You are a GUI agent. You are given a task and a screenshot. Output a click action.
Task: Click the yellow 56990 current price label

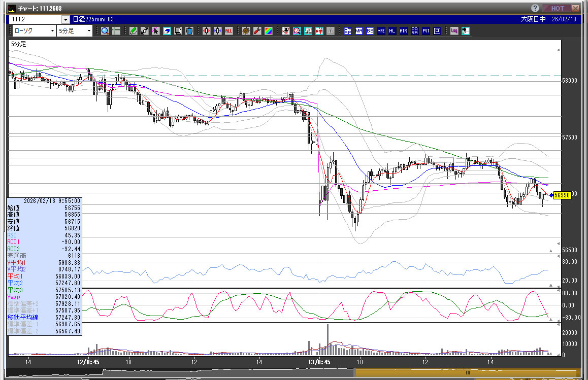tap(561, 195)
